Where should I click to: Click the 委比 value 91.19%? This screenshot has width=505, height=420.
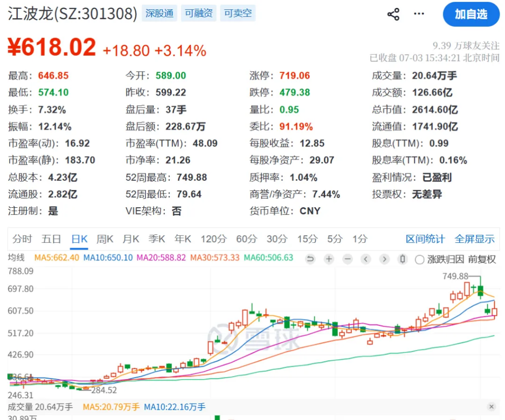296,126
